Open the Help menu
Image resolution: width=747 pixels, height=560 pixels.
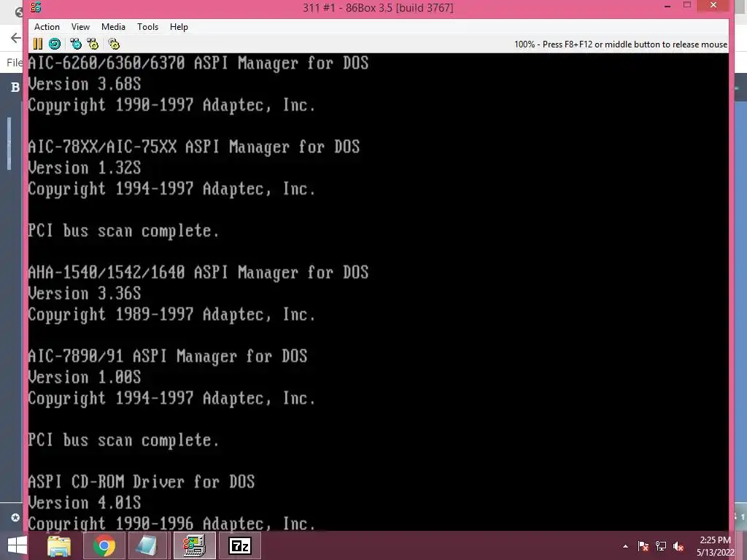179,27
